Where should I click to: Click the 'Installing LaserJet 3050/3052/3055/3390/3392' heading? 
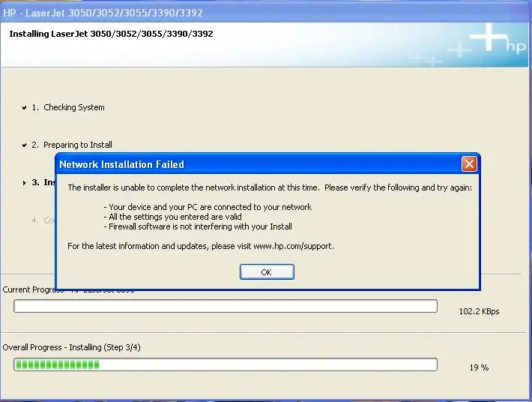112,34
